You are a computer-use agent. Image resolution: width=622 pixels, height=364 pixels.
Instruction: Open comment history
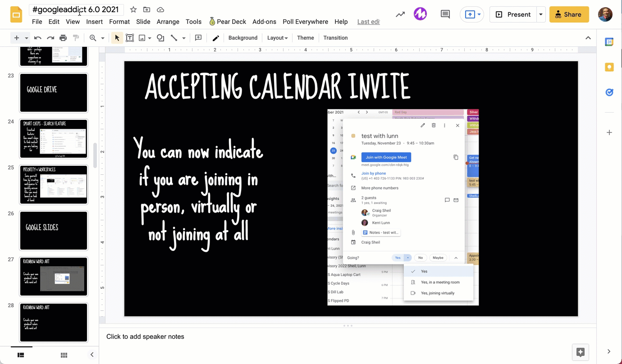(x=445, y=14)
